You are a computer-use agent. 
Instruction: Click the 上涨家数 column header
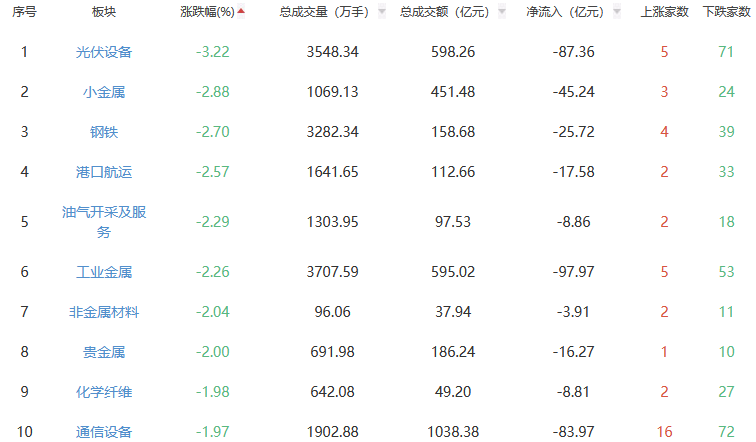point(664,12)
